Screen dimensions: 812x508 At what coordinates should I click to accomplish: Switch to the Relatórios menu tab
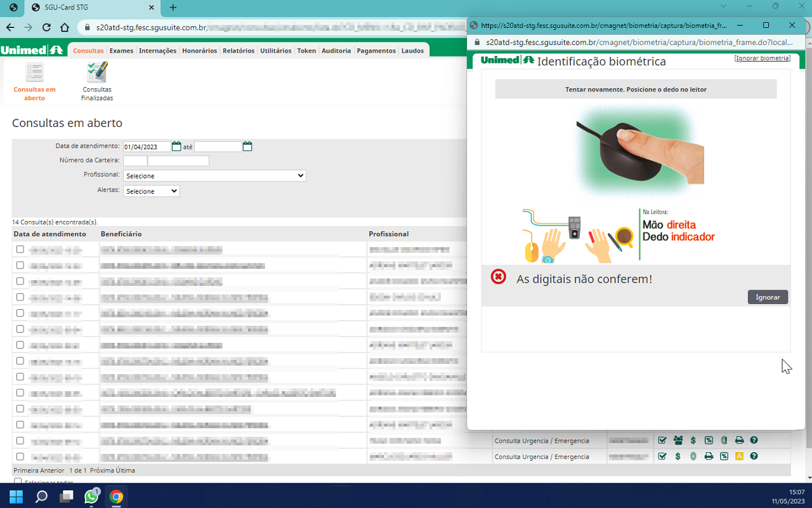coord(239,51)
